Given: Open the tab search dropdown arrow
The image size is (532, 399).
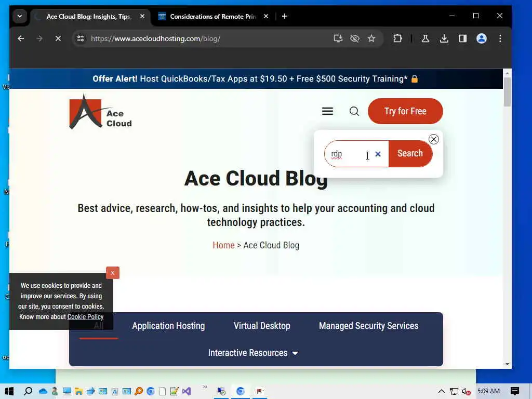Looking at the screenshot, I should [x=20, y=16].
